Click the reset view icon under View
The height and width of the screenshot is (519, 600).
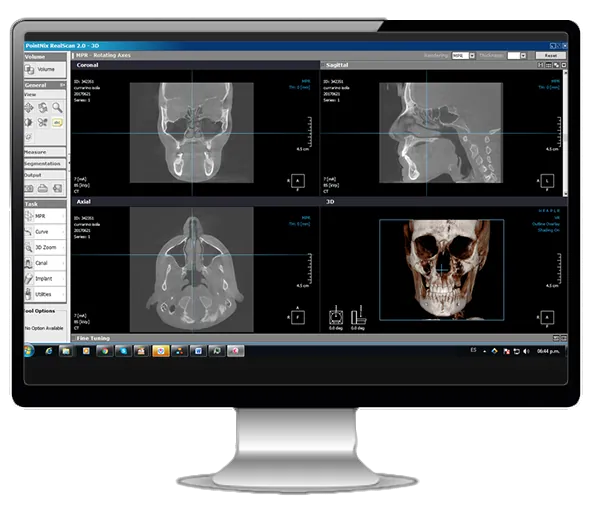[x=29, y=137]
